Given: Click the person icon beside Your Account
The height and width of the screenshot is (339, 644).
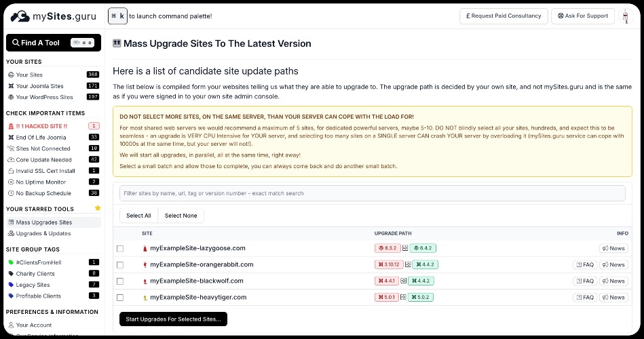Looking at the screenshot, I should 11,325.
